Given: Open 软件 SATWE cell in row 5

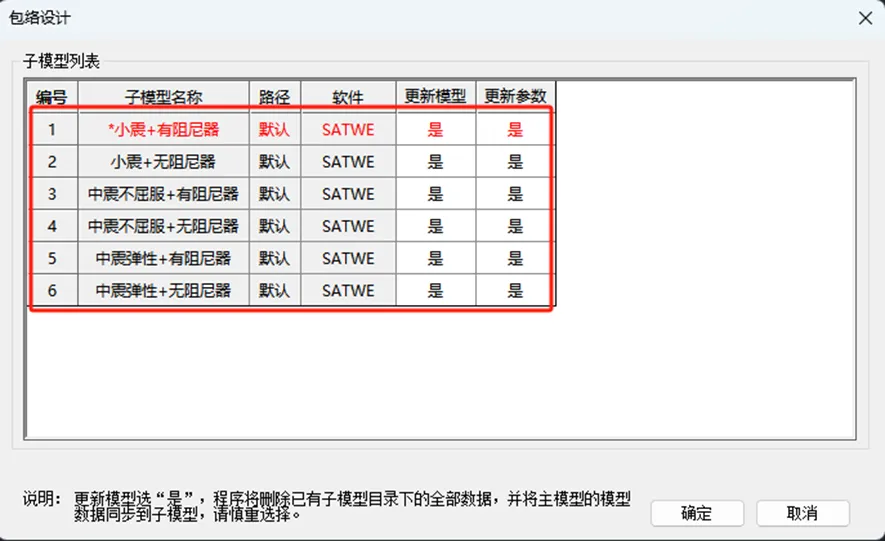Looking at the screenshot, I should pyautogui.click(x=348, y=258).
